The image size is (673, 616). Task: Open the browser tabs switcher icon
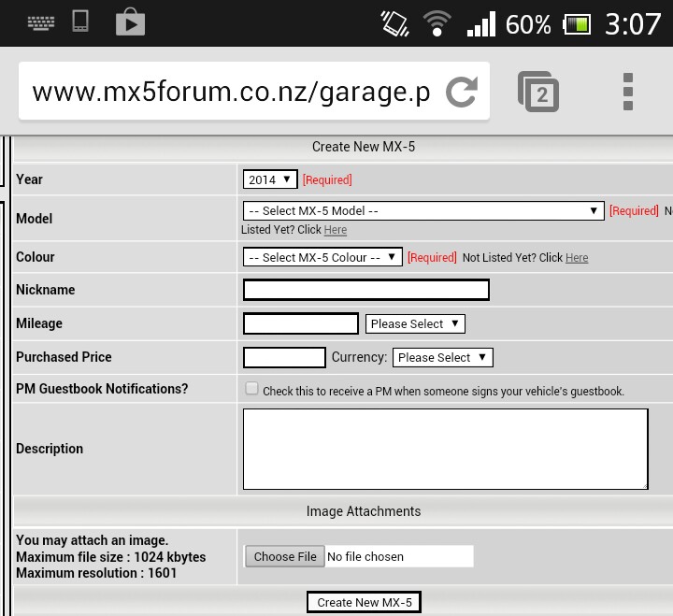(x=538, y=92)
